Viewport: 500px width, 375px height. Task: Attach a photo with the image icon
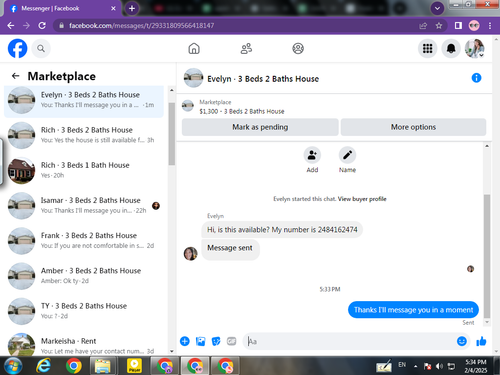coord(200,341)
